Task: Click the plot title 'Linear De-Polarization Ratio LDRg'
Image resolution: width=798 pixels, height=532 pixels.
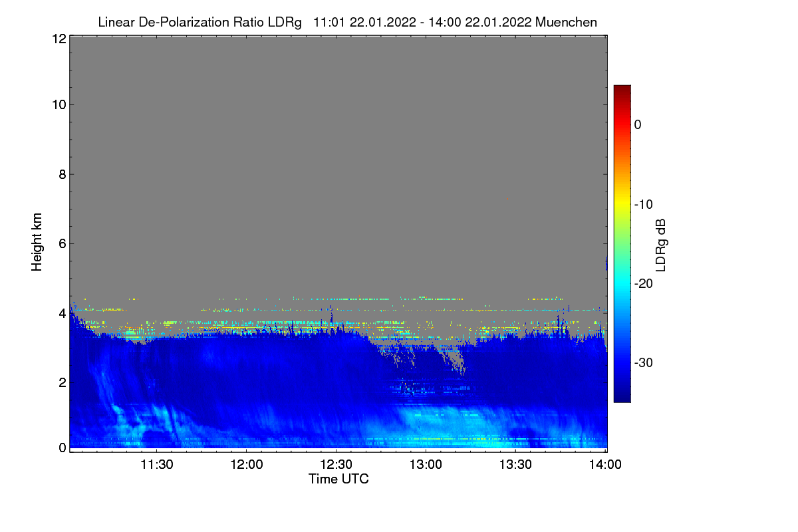Action: 199,23
